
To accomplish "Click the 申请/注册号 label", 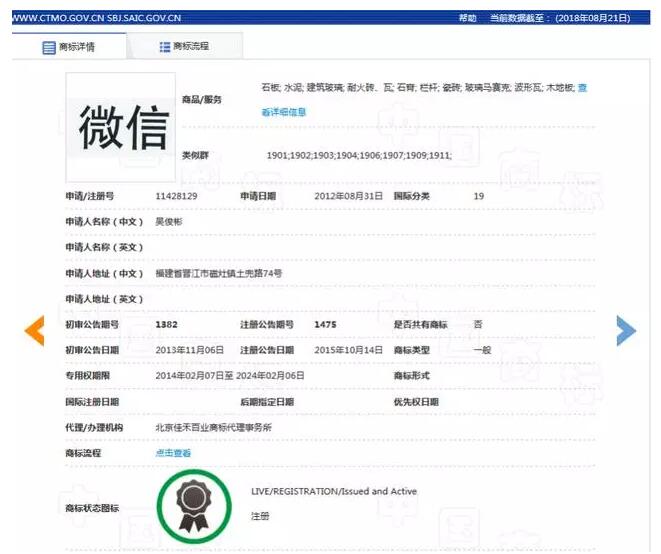I will click(89, 196).
